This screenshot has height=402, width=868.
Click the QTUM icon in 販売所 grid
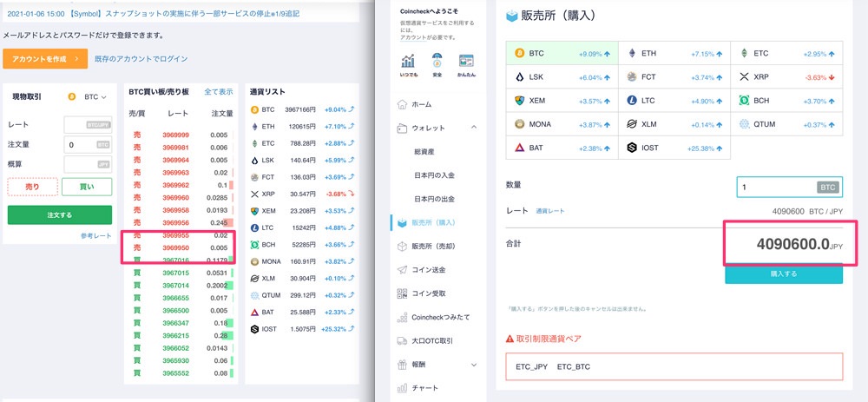pyautogui.click(x=744, y=124)
